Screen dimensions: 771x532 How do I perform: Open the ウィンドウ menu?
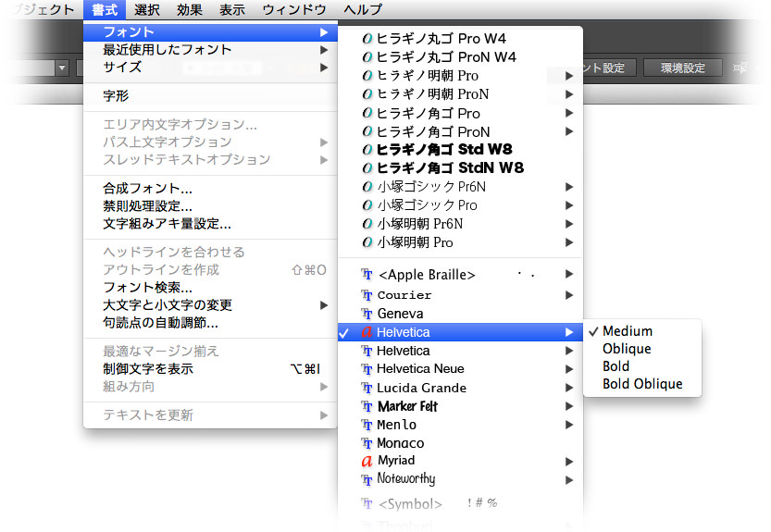coord(294,9)
